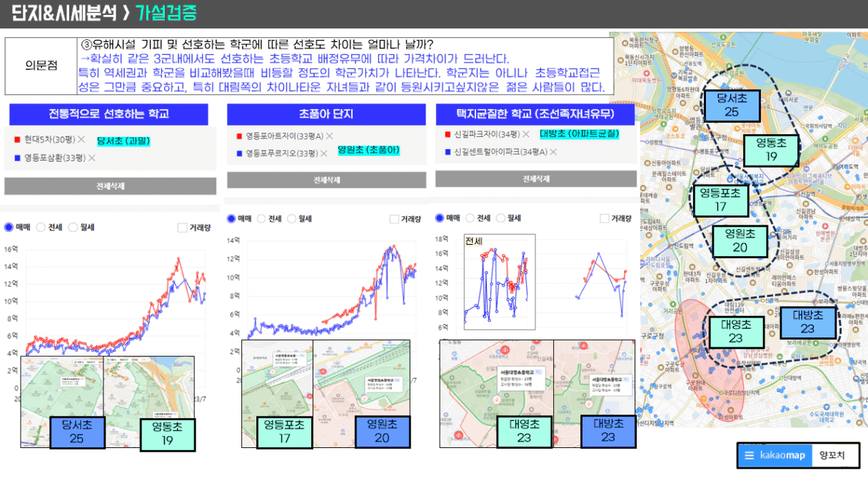Remove 현대5차(30평) with its X icon
Image resolution: width=868 pixels, height=488 pixels.
81,139
